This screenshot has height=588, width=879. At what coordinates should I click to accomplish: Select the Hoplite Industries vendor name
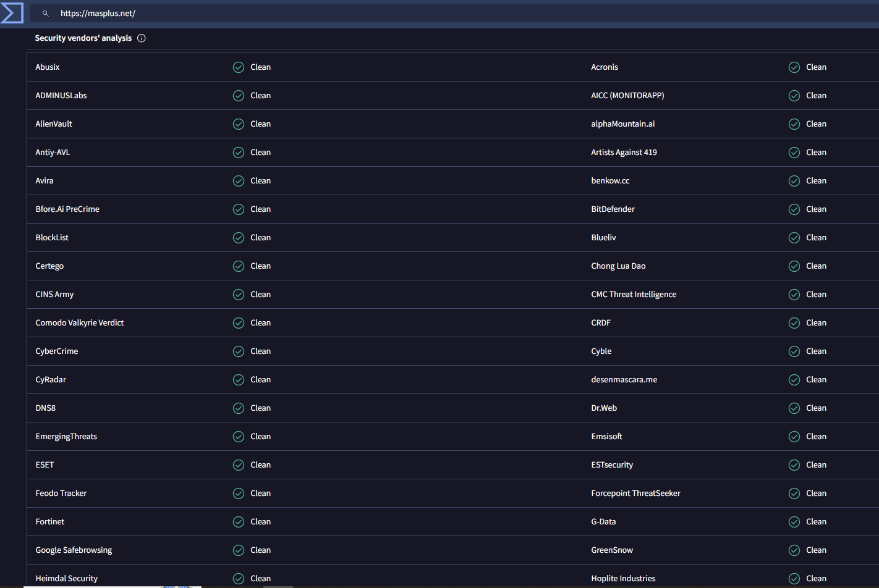coord(623,579)
